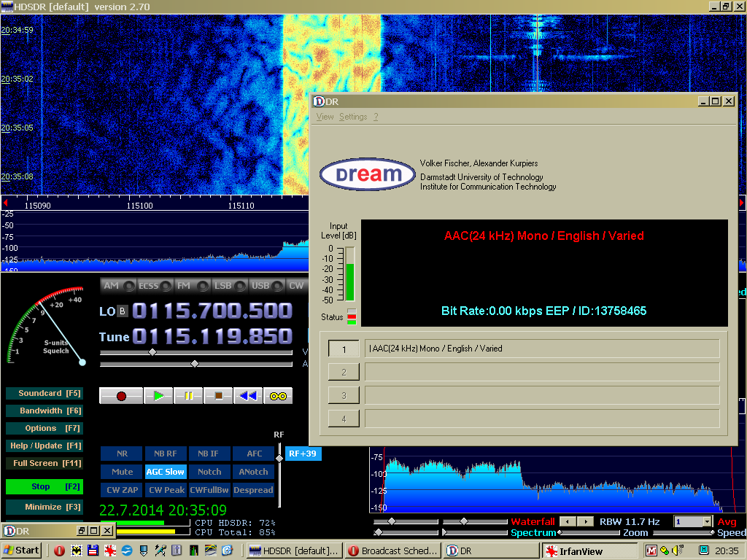The image size is (747, 560).
Task: Switch HDSDR to Full Screen [F11]
Action: tap(44, 463)
